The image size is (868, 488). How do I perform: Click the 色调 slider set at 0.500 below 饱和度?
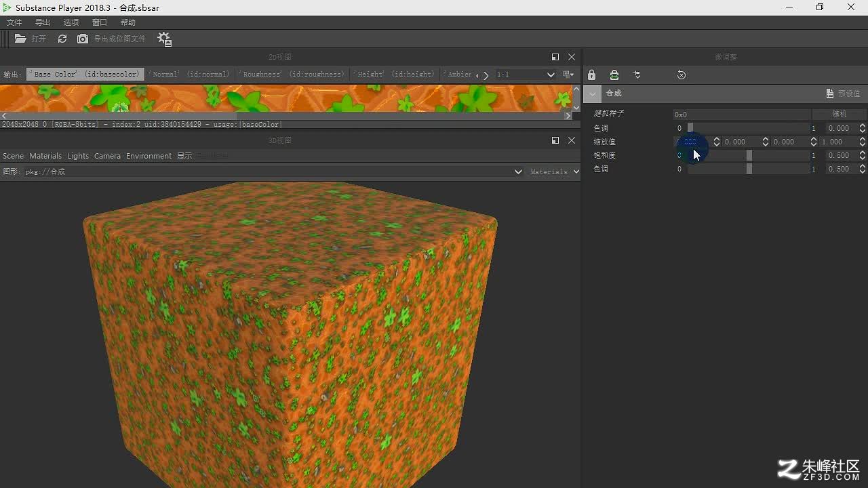(x=749, y=169)
